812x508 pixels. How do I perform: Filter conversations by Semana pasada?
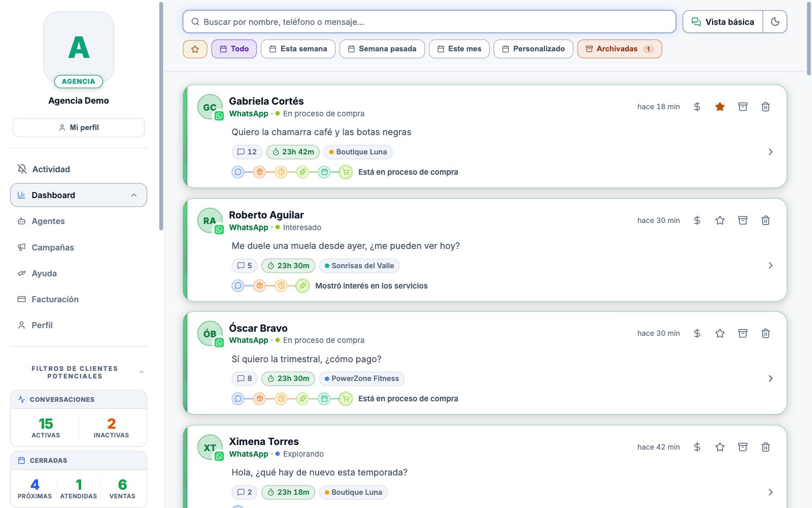point(382,49)
